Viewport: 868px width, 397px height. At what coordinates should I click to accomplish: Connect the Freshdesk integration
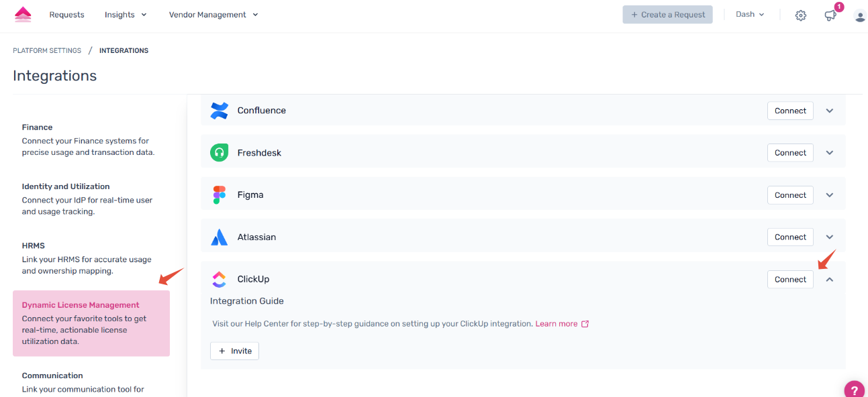tap(790, 153)
